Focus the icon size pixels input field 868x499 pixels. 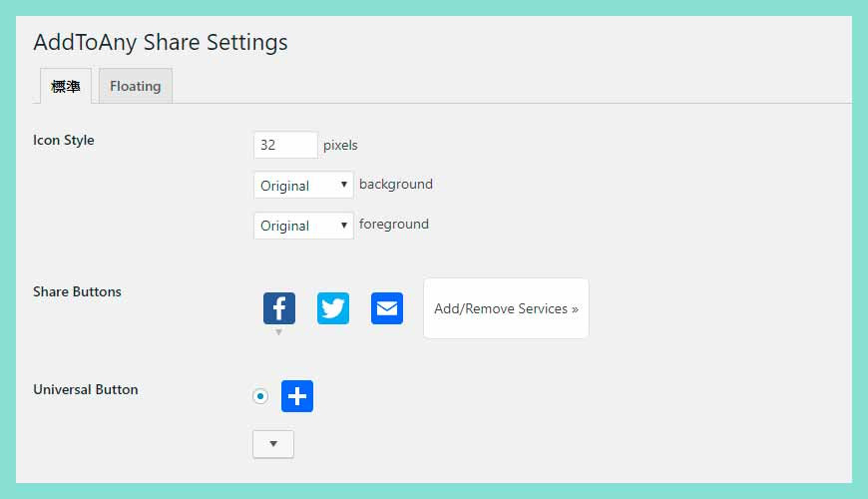point(285,145)
